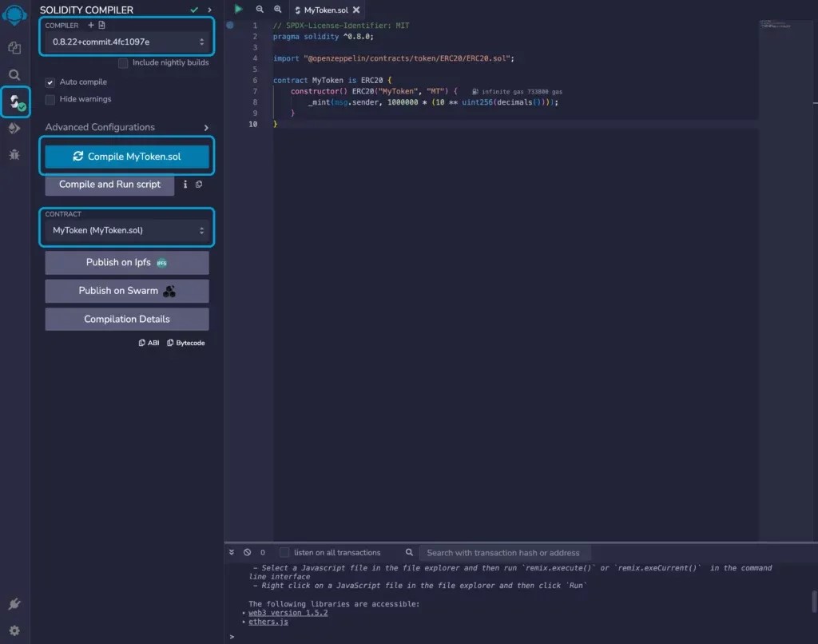Viewport: 818px width, 644px height.
Task: Zoom out the editor font
Action: (260, 10)
